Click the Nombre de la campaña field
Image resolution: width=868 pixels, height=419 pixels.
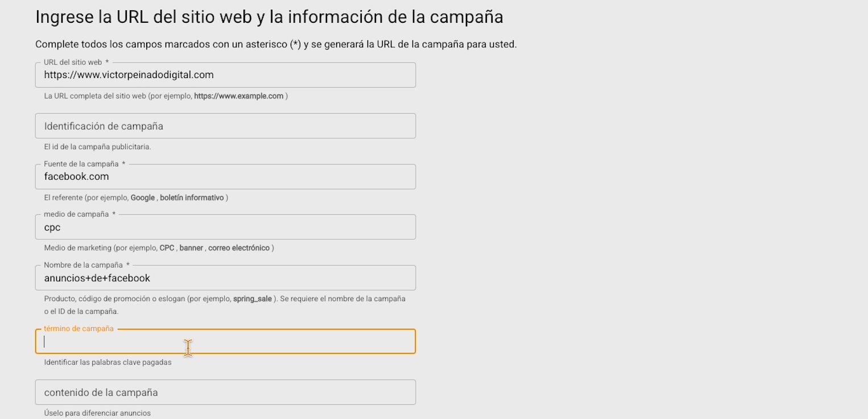coord(225,278)
